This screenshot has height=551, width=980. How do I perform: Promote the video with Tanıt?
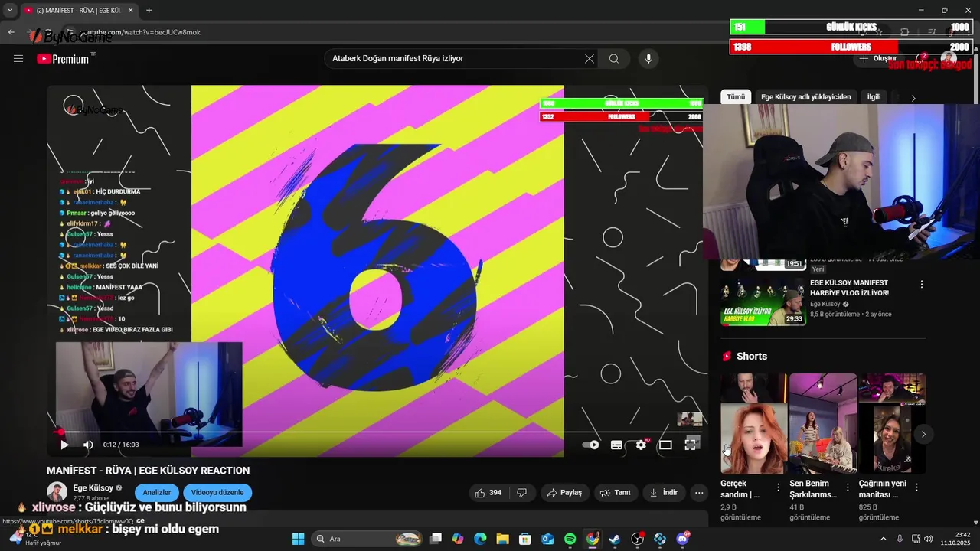pyautogui.click(x=616, y=493)
